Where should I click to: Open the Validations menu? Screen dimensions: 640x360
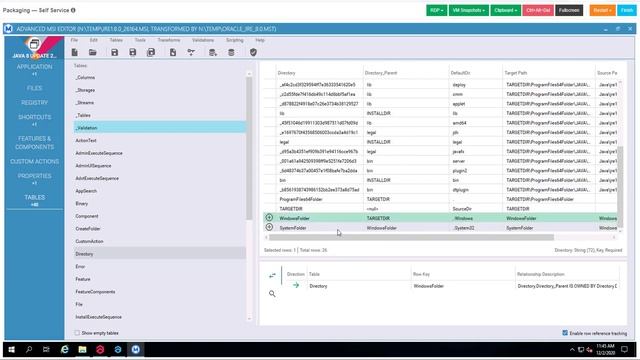[x=203, y=40]
